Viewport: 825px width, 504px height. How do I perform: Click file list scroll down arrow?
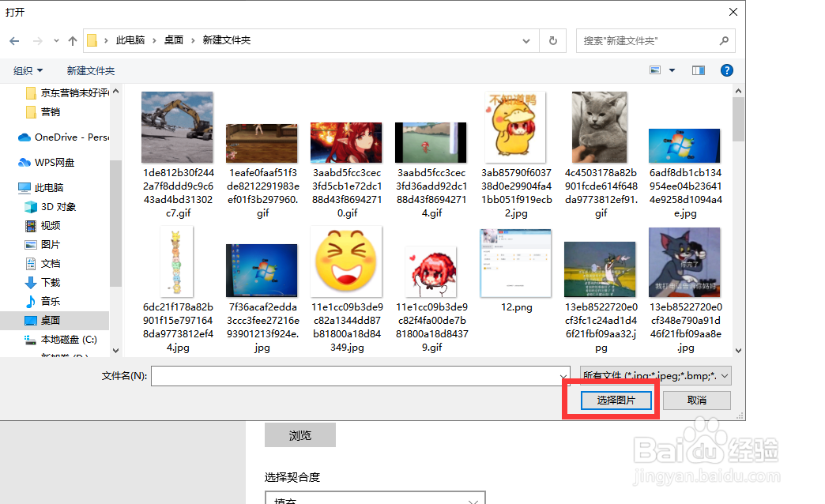click(739, 351)
